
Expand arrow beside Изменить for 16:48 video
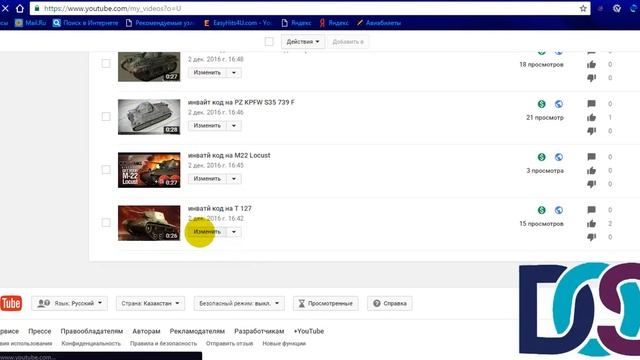234,73
